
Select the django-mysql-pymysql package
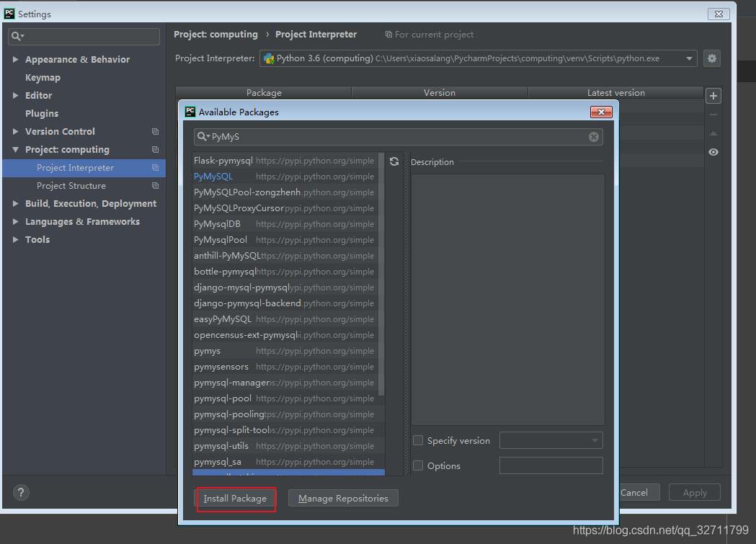tap(285, 287)
